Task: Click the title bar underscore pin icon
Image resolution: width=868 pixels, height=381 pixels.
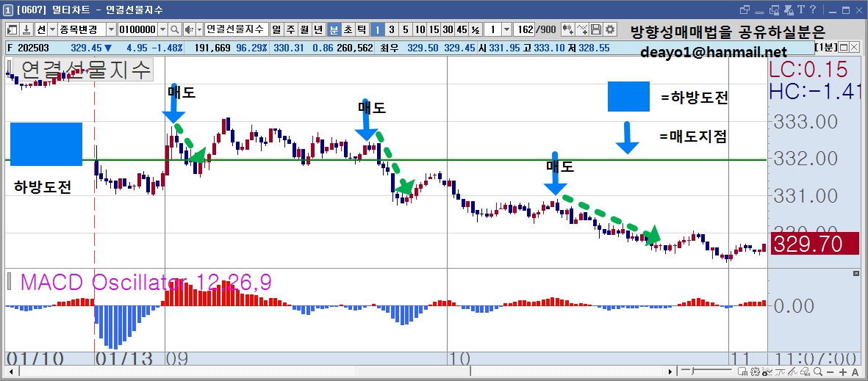Action: (x=759, y=12)
